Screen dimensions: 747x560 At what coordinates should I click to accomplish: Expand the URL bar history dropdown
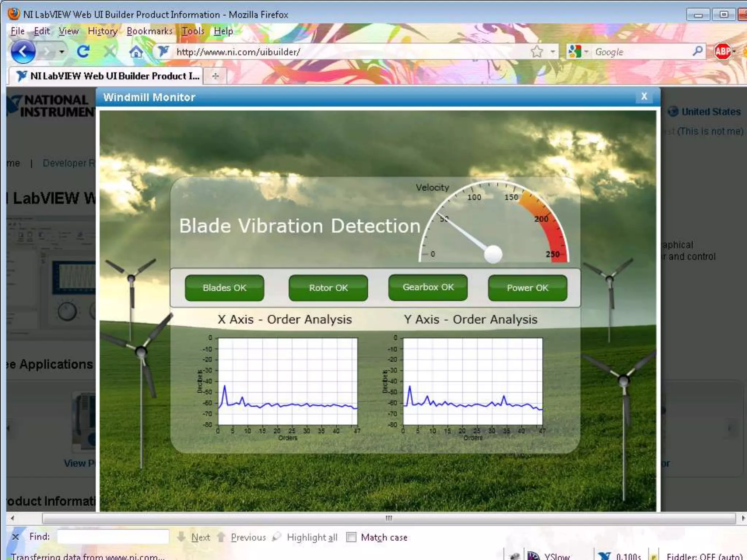click(553, 52)
